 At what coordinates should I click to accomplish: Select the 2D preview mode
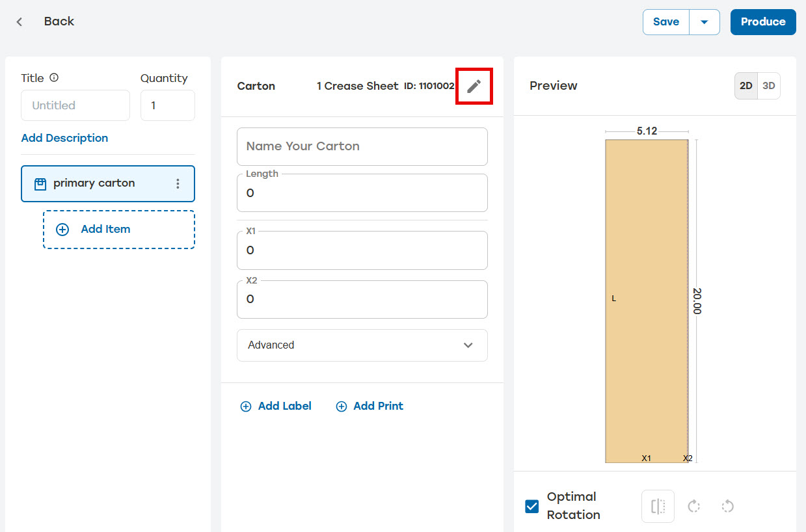[746, 86]
